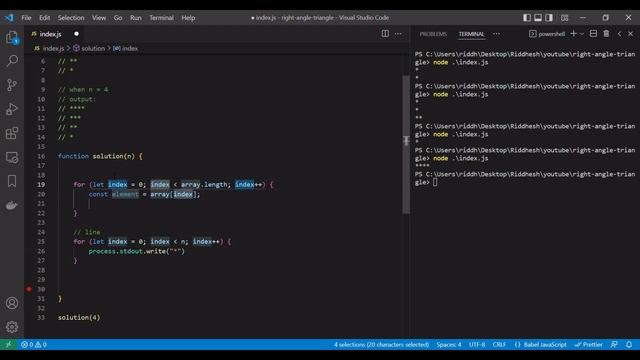Open the Selection menu
Viewport: 640px width, 360px height.
point(71,18)
